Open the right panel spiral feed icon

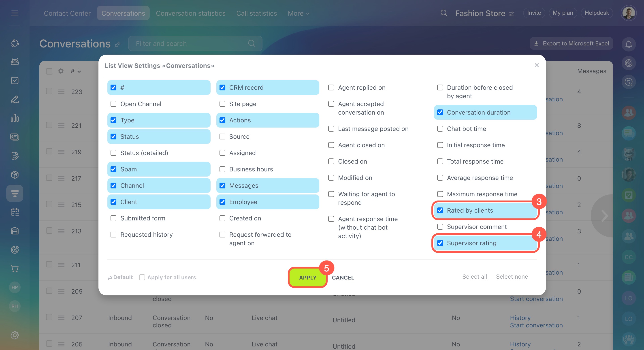click(x=629, y=63)
